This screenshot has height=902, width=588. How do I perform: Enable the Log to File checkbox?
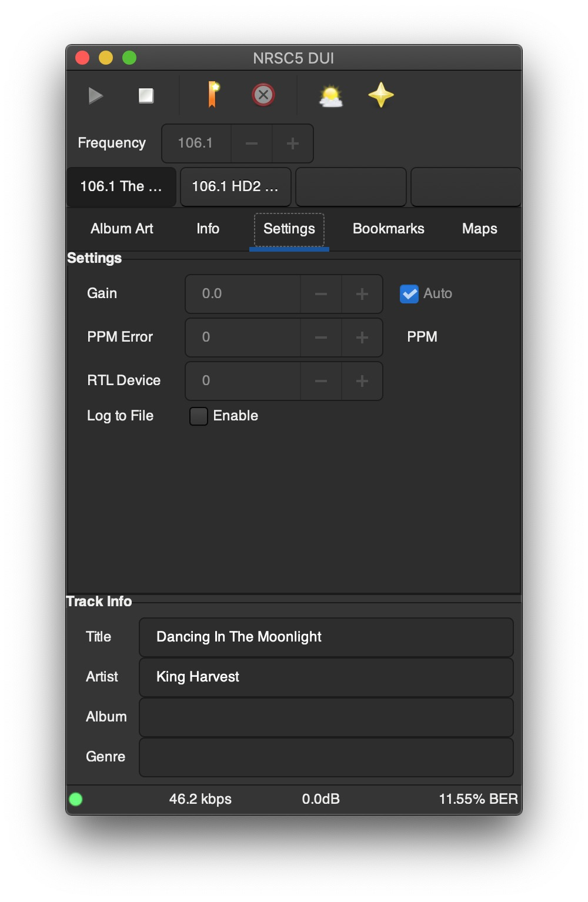(x=199, y=416)
